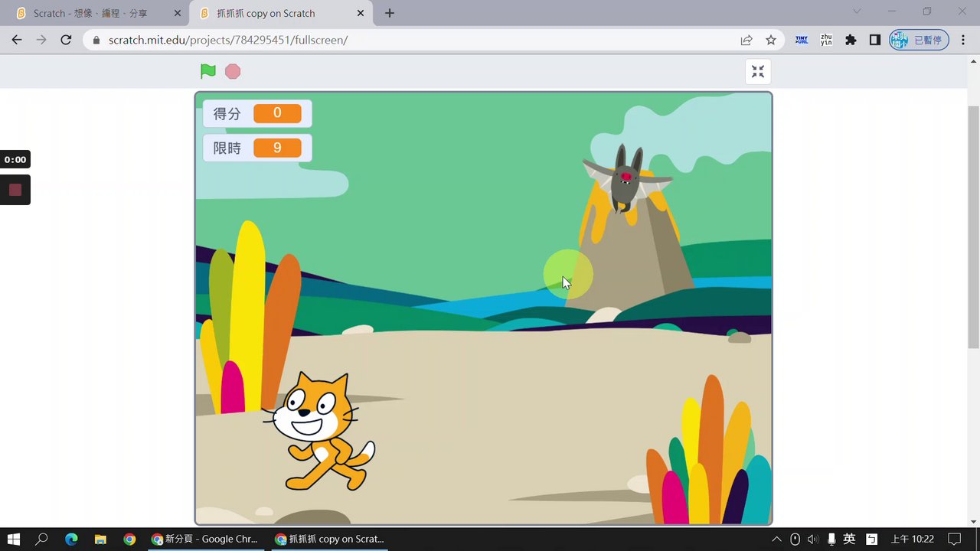Click the 0:00 recording timer

pyautogui.click(x=15, y=160)
